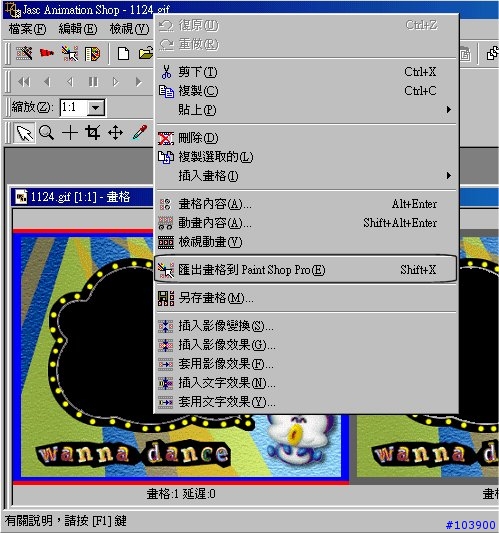Click the step forward outlined arrow button
Viewport: 499px width, 533px height.
coord(116,82)
